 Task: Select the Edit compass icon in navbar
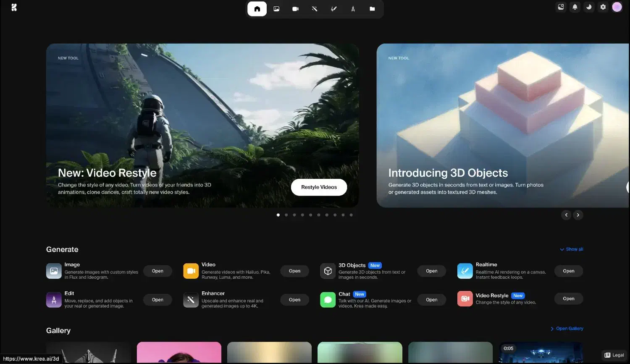point(353,9)
